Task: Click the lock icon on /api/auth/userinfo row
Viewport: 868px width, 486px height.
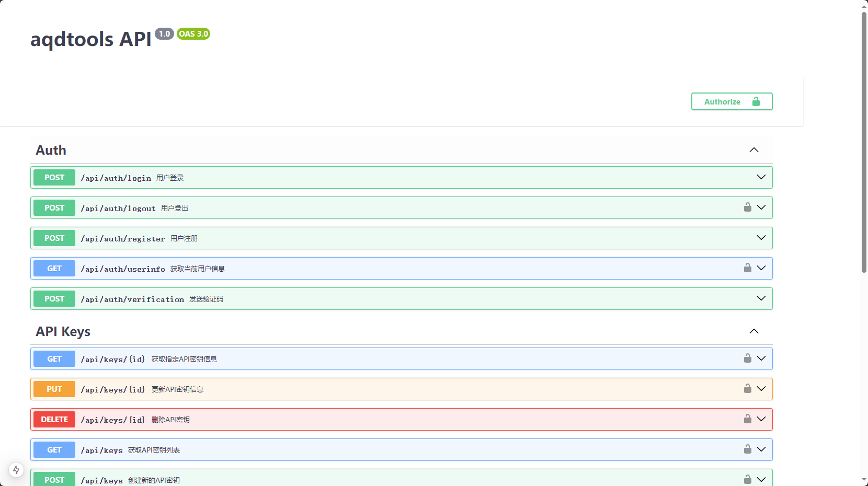Action: pos(747,268)
